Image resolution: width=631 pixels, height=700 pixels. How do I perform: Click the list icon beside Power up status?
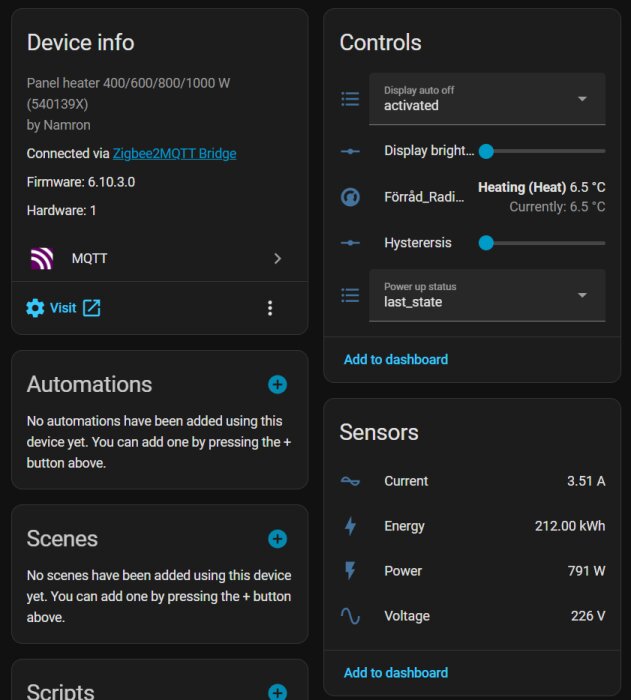pos(350,295)
